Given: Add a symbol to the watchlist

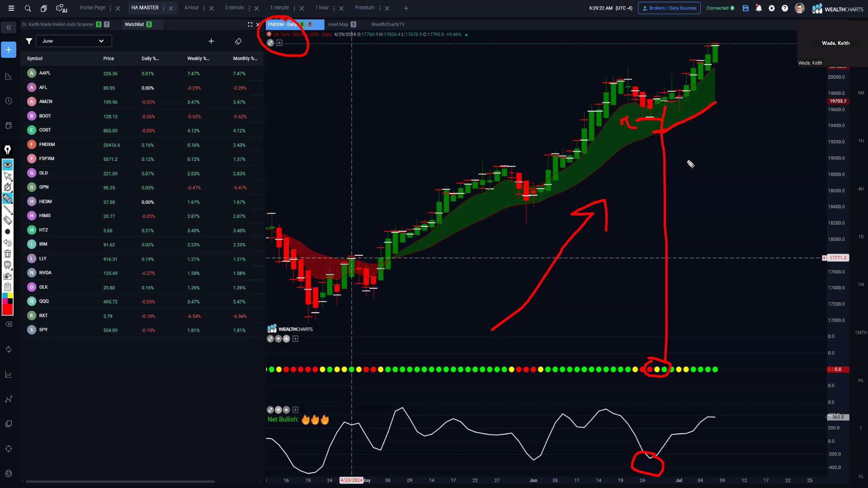Looking at the screenshot, I should pos(211,41).
